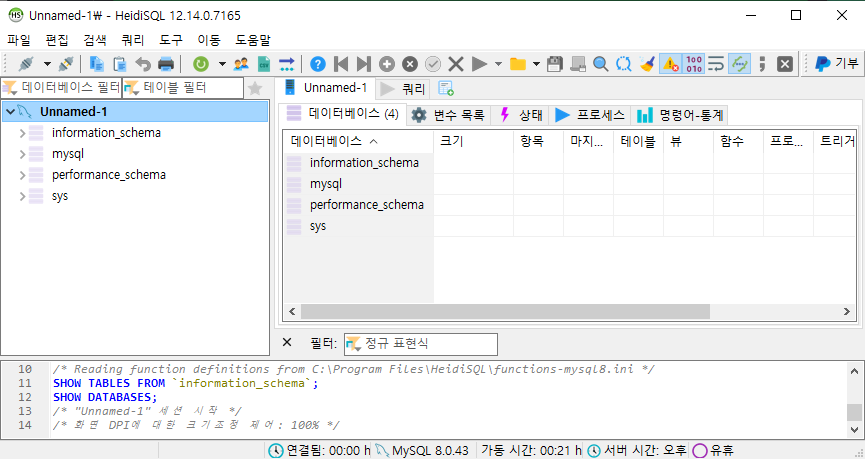Screen dimensions: 865x459
Task: Open the 편집 menu
Action: click(x=57, y=40)
